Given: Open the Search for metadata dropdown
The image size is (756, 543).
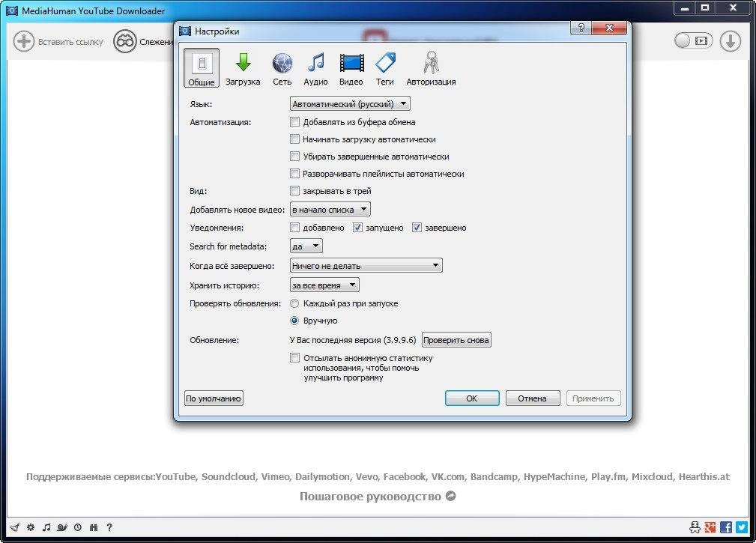Looking at the screenshot, I should [306, 246].
